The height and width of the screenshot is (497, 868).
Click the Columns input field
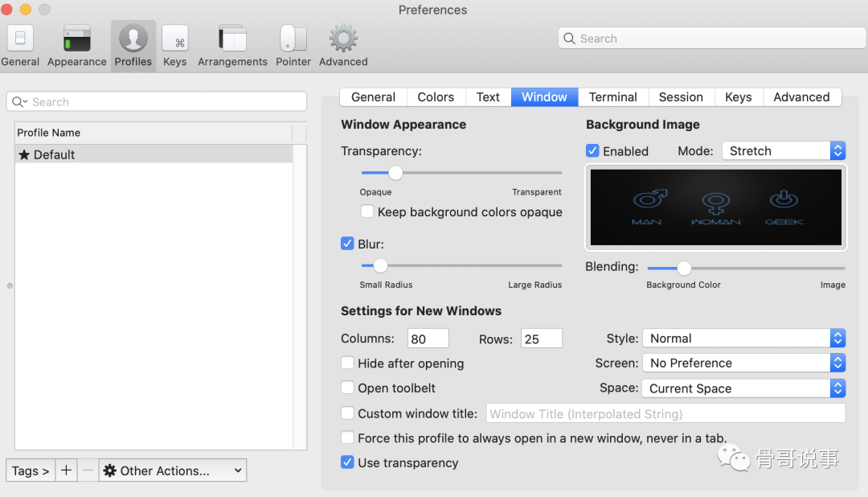coord(428,339)
